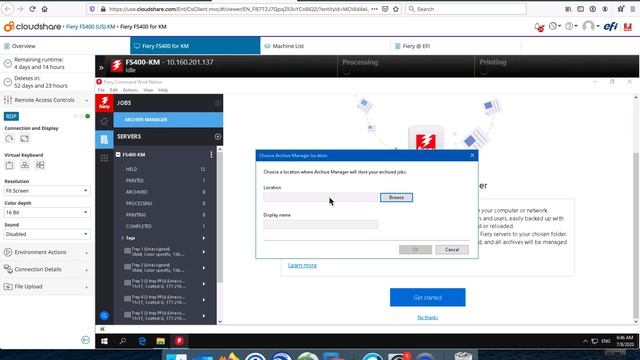
Task: Expand the Fiery server bar chevrons
Action: pos(101,68)
